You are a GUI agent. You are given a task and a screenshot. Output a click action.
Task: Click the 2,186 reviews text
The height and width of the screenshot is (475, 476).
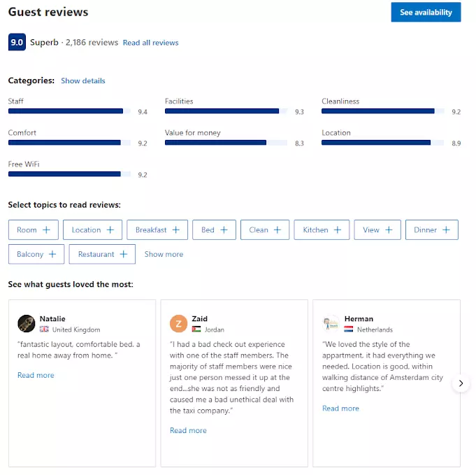pyautogui.click(x=92, y=42)
